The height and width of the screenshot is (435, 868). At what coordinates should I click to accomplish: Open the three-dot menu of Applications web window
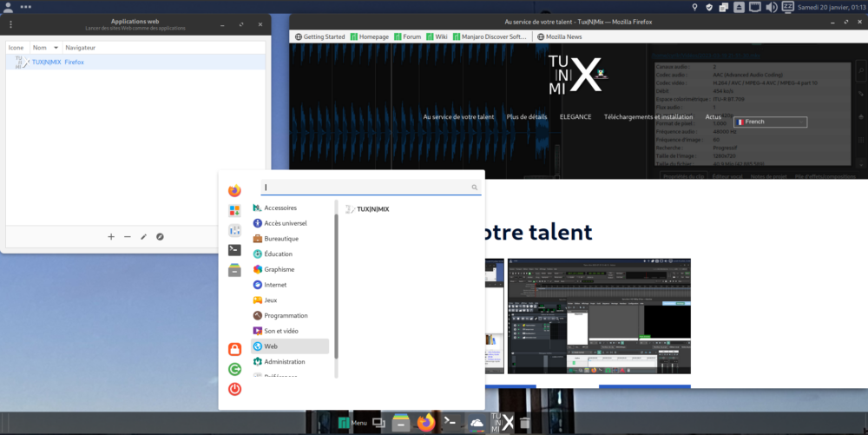[x=10, y=24]
